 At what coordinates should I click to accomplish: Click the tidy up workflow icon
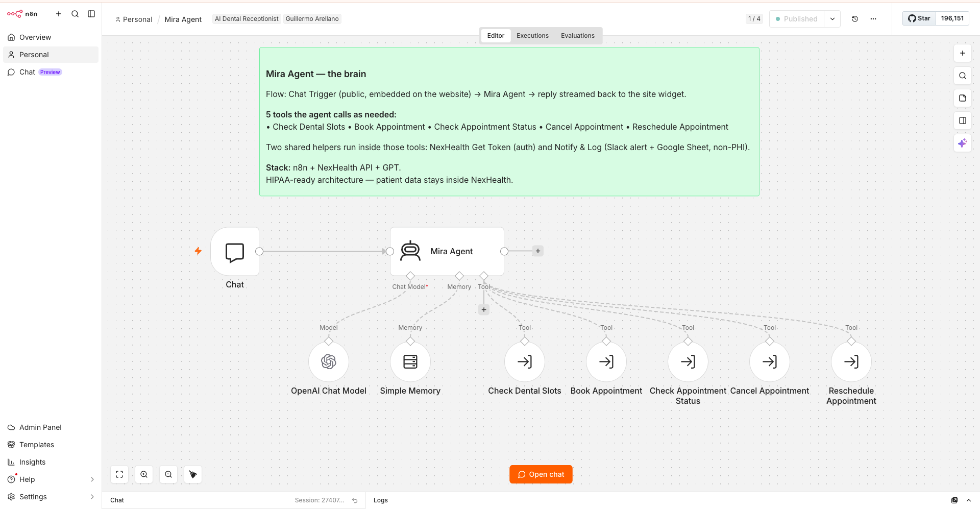[193, 474]
